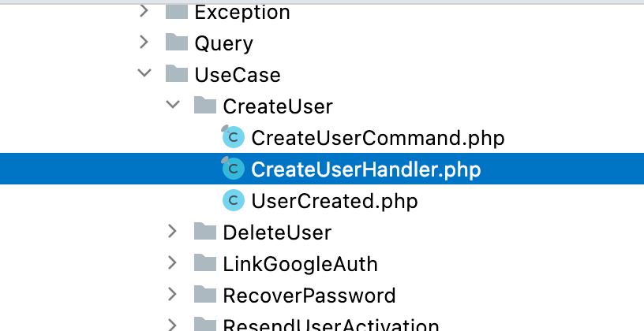Screen dimensions: 644x331
Task: Expand the RecoverPassword folder chevron
Action: 172,294
